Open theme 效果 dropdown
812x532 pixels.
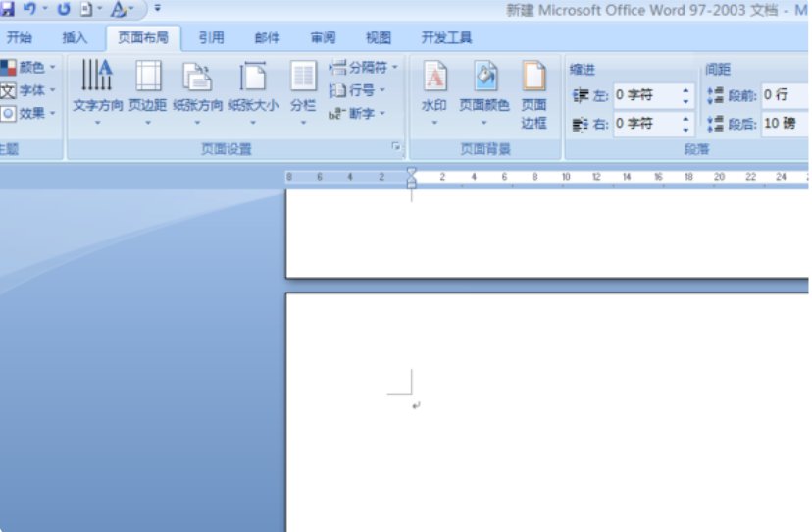[28, 114]
